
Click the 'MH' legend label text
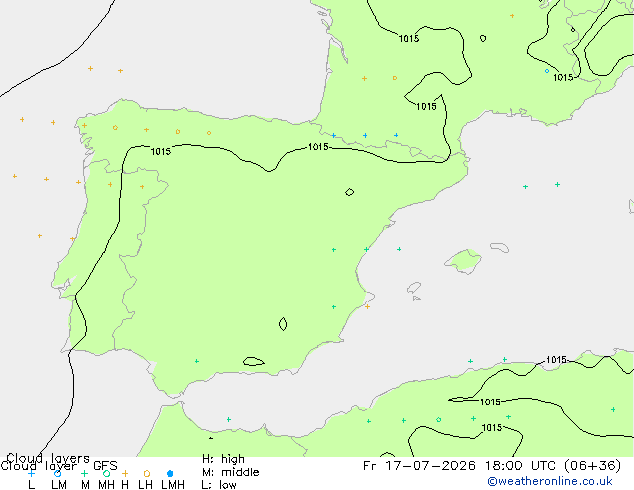pyautogui.click(x=106, y=484)
